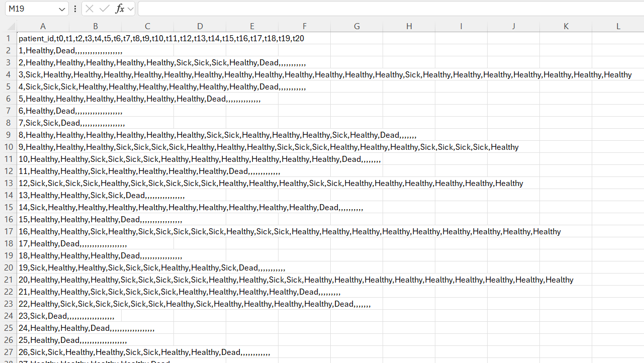
Task: Select column K header
Action: point(566,27)
